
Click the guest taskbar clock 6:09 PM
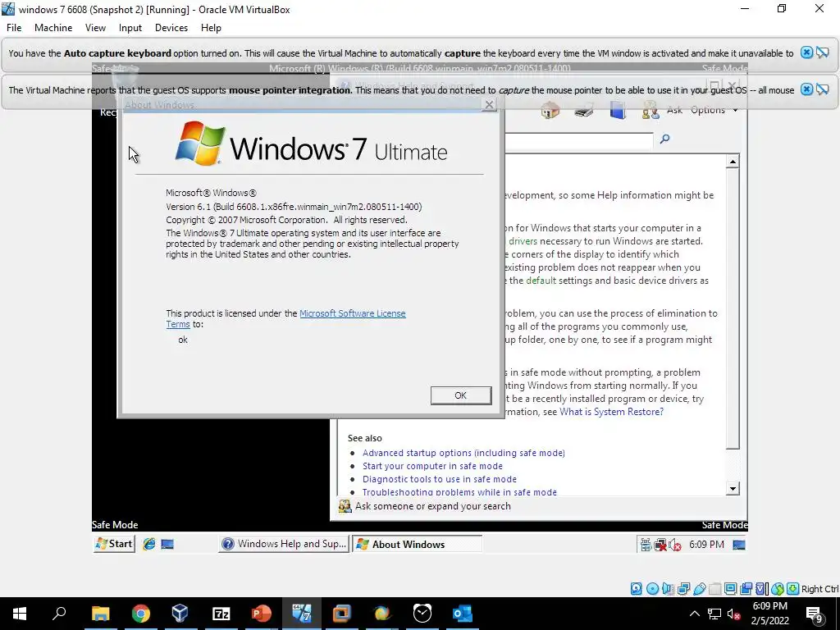point(706,545)
